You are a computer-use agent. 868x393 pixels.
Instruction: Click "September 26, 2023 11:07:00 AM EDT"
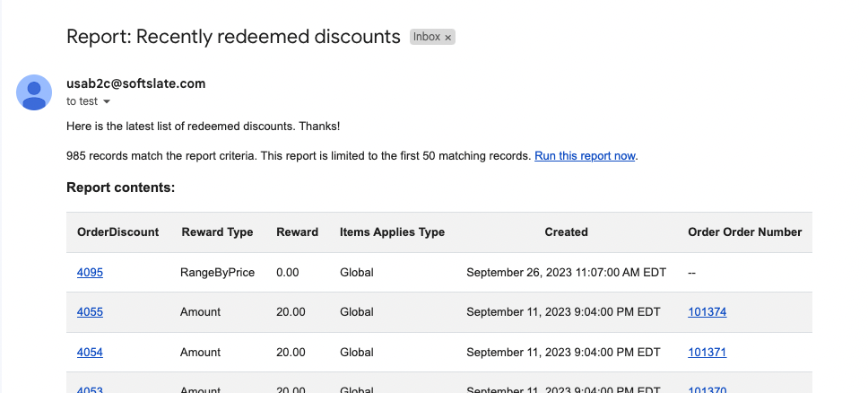pyautogui.click(x=567, y=272)
